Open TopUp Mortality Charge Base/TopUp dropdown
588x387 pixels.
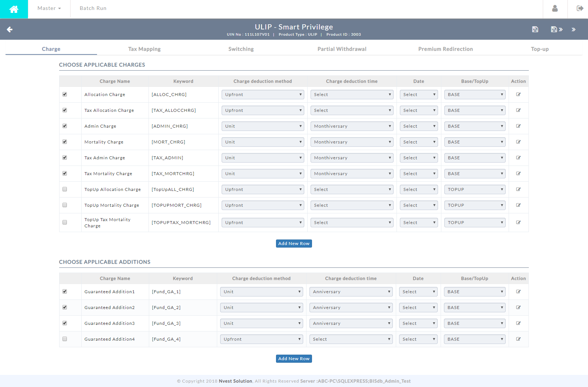(x=474, y=205)
